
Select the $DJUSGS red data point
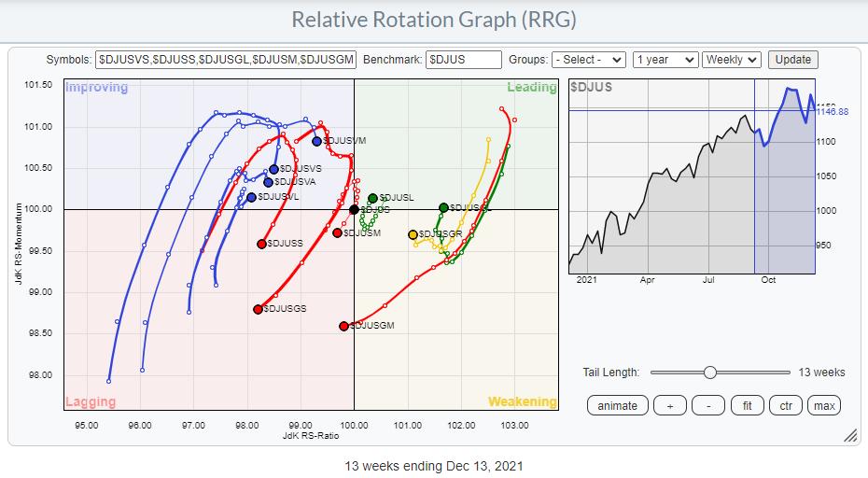click(259, 309)
